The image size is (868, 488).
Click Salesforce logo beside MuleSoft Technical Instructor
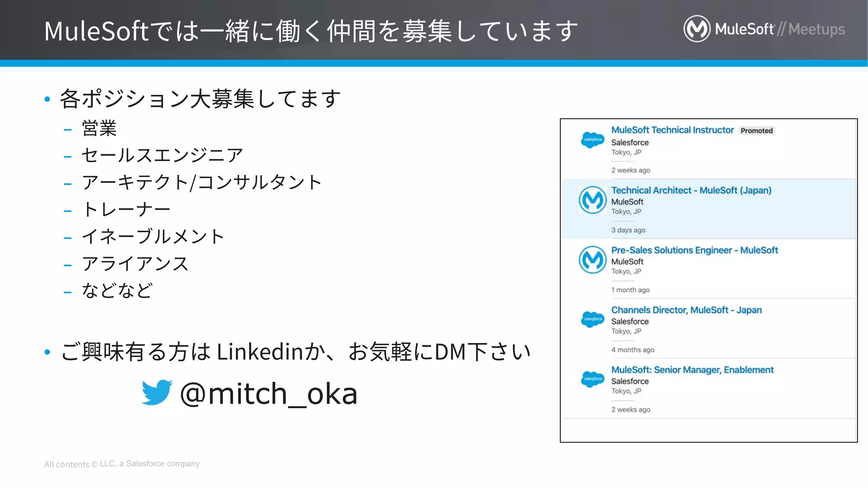593,139
